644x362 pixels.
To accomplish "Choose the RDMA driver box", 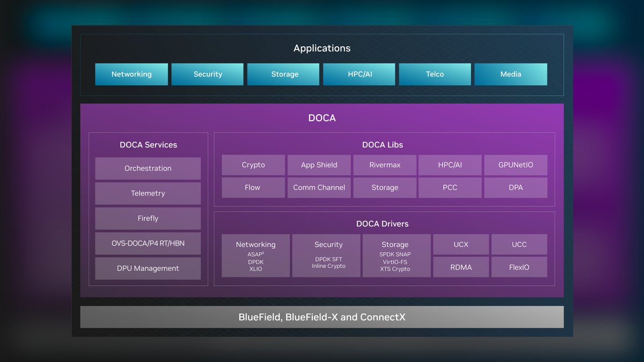I will pos(461,267).
